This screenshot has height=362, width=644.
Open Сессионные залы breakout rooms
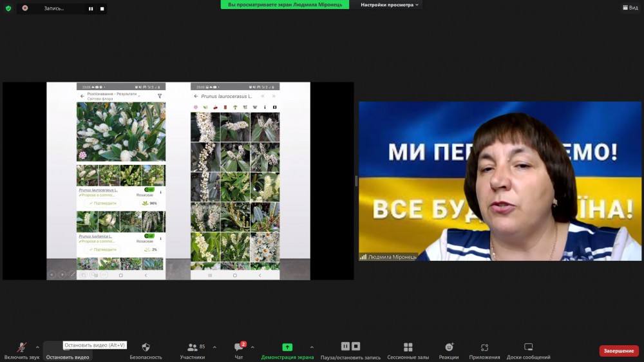408,348
